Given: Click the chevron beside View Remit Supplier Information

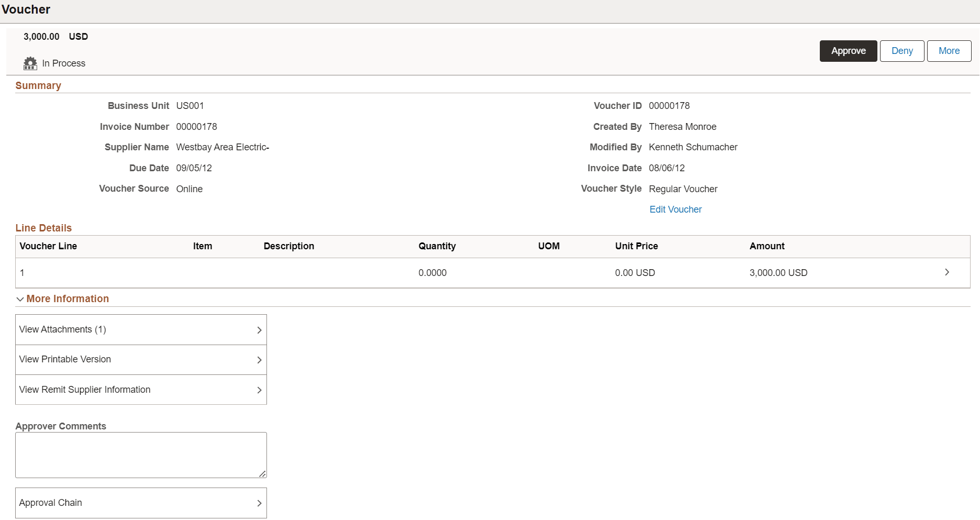Looking at the screenshot, I should pos(259,390).
